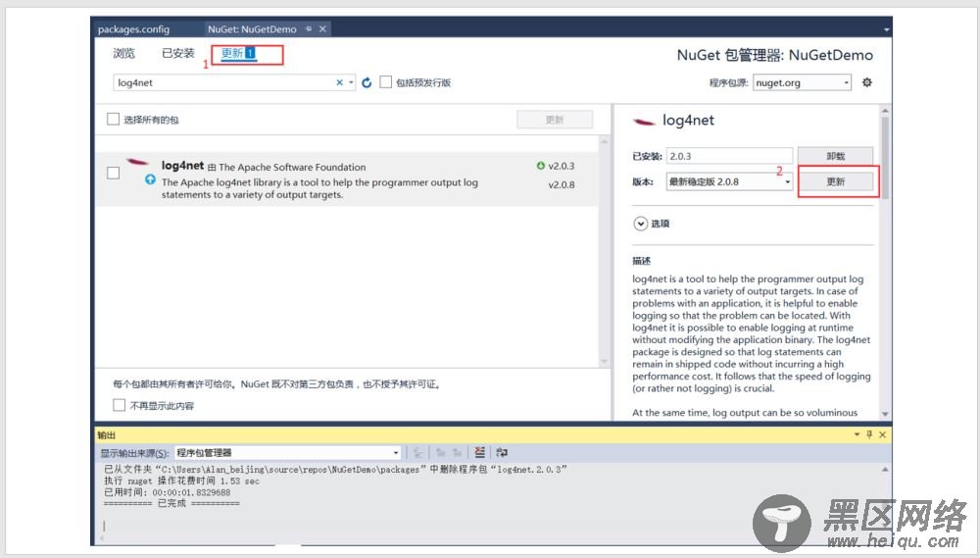Open the search history dropdown arrow
Viewport: 980px width, 558px height.
(351, 82)
